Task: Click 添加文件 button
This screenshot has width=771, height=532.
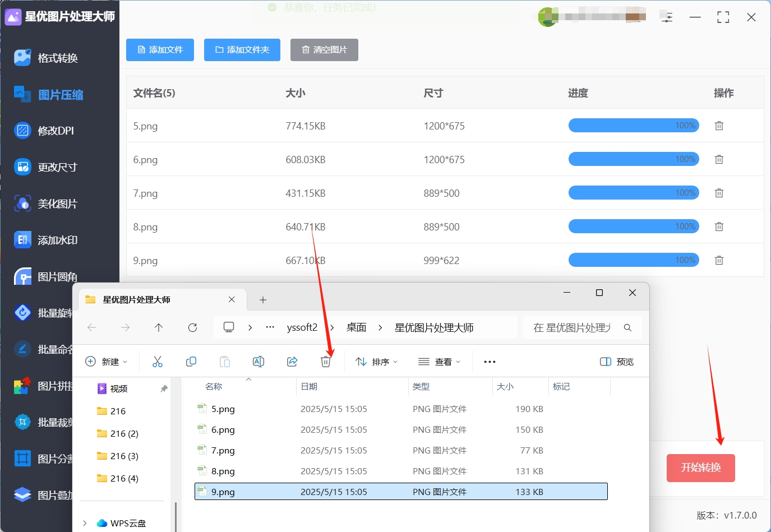Action: (160, 50)
